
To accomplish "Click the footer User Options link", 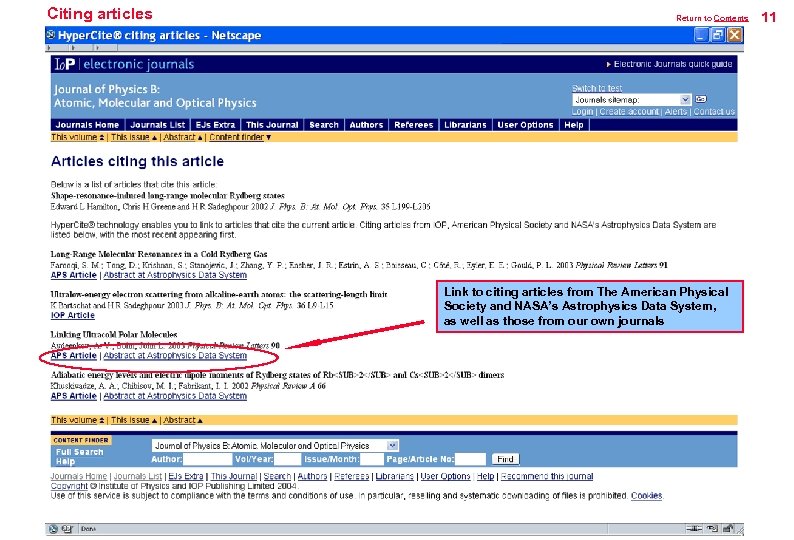I will pos(445,477).
